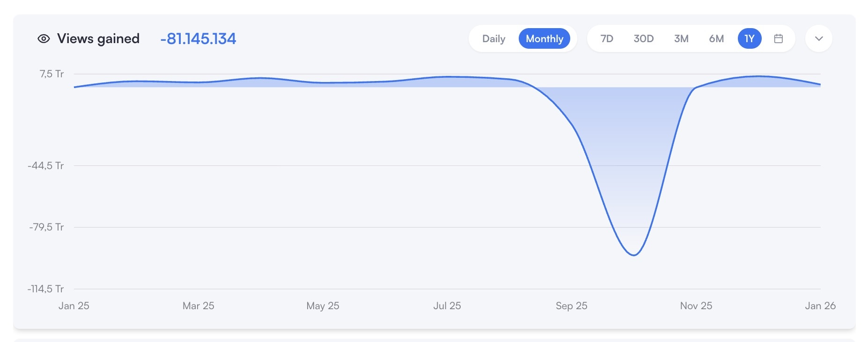Image resolution: width=868 pixels, height=342 pixels.
Task: Select the Monthly view toggle
Action: pyautogui.click(x=544, y=39)
